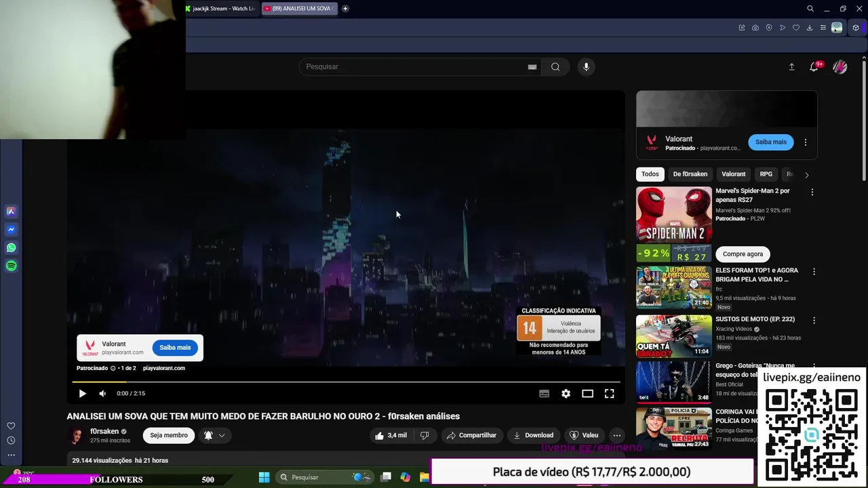868x488 pixels.
Task: Open SUSTOS DE MOTO video thumbnail
Action: coord(674,336)
